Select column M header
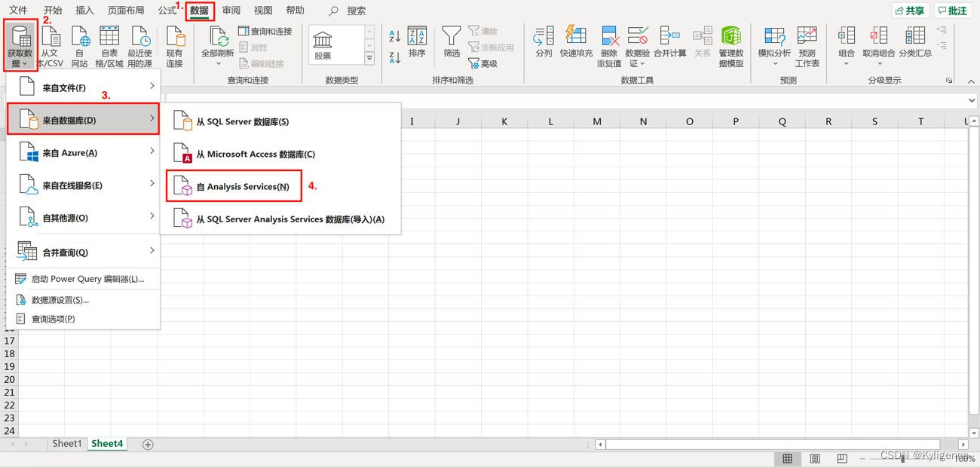The height and width of the screenshot is (468, 980). pyautogui.click(x=597, y=121)
